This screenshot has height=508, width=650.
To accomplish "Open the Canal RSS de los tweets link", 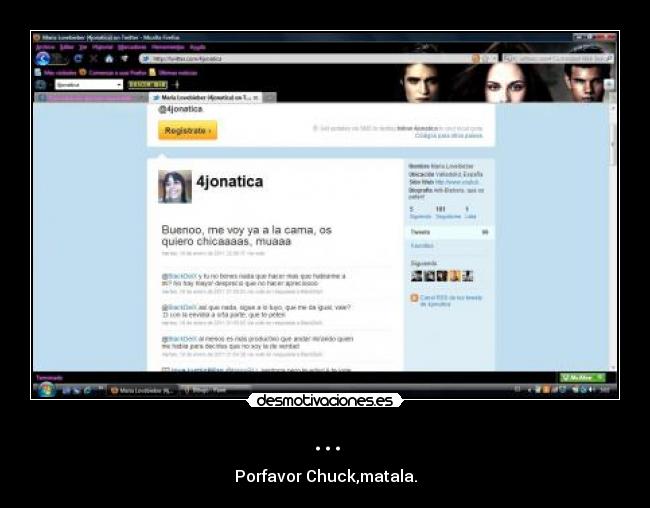I will click(451, 301).
